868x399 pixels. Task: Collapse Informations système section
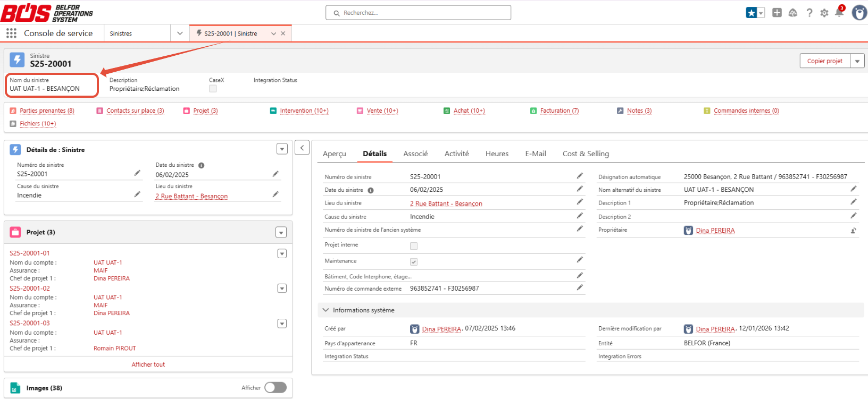(x=325, y=310)
